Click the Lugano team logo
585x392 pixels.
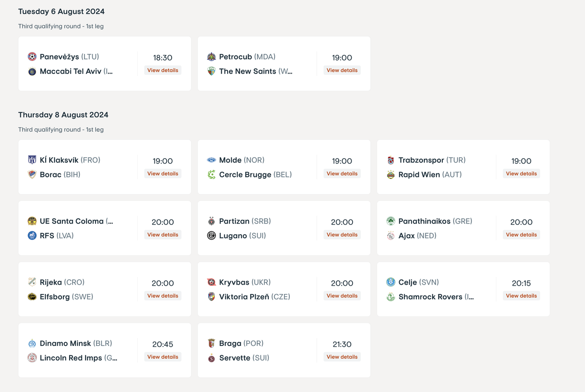coord(211,236)
